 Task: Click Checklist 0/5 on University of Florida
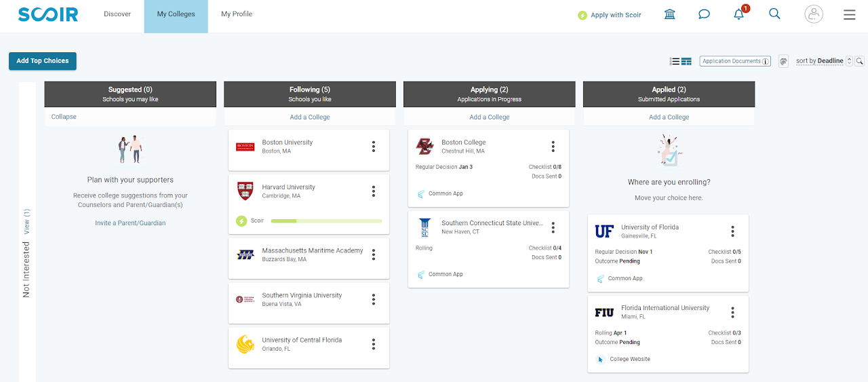[725, 252]
